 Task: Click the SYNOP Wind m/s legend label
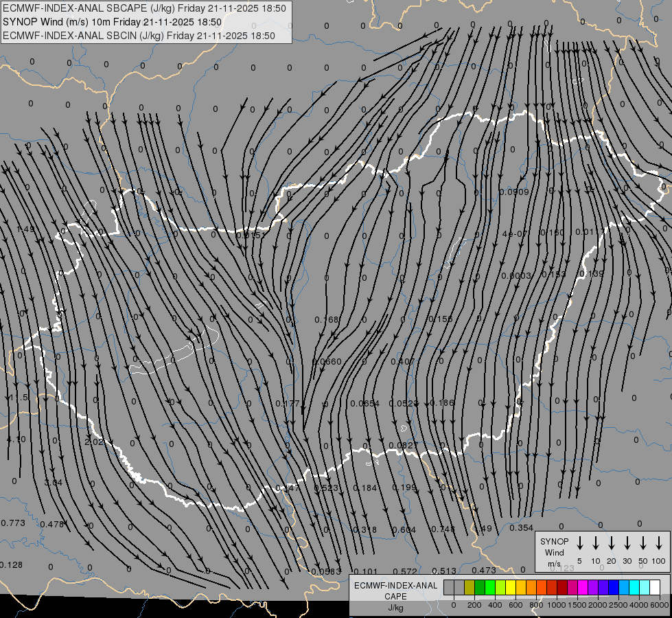554,552
